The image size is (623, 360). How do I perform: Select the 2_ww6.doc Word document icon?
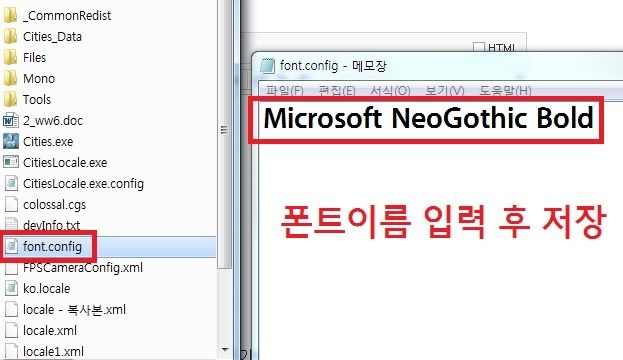(x=10, y=120)
